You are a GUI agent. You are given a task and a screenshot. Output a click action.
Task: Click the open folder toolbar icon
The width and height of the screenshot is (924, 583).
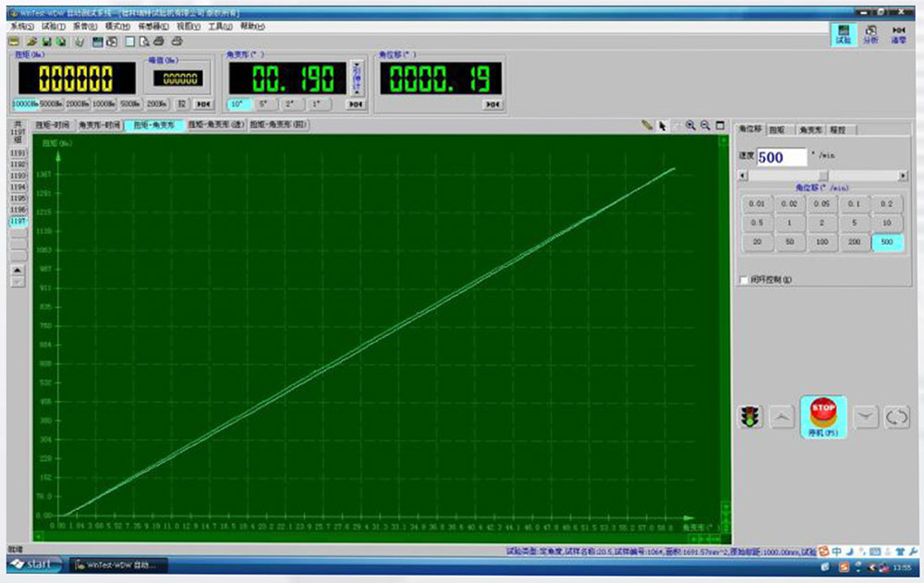click(31, 42)
